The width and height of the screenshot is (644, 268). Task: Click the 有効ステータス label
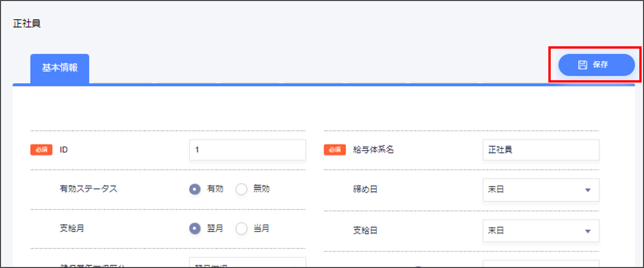click(88, 189)
